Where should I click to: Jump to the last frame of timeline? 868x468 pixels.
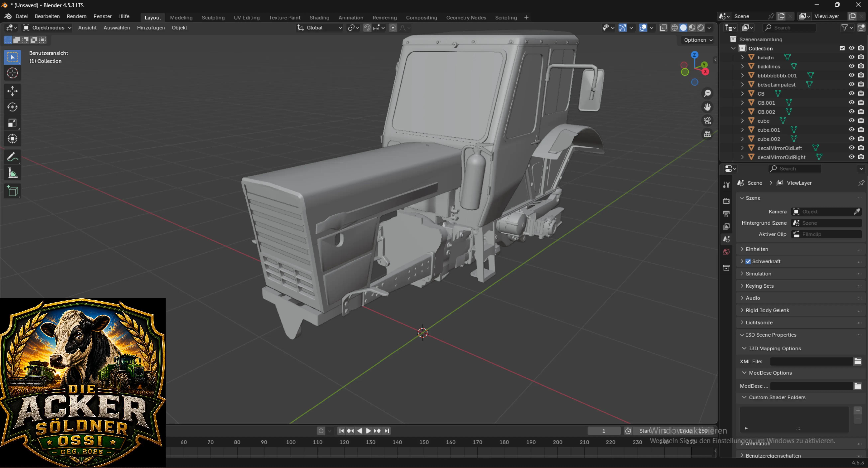387,431
